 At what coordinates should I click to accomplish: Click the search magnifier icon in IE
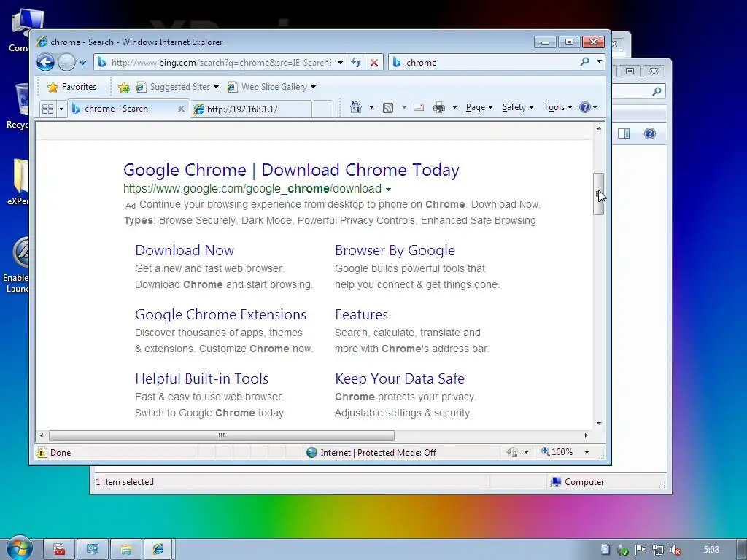pyautogui.click(x=584, y=62)
